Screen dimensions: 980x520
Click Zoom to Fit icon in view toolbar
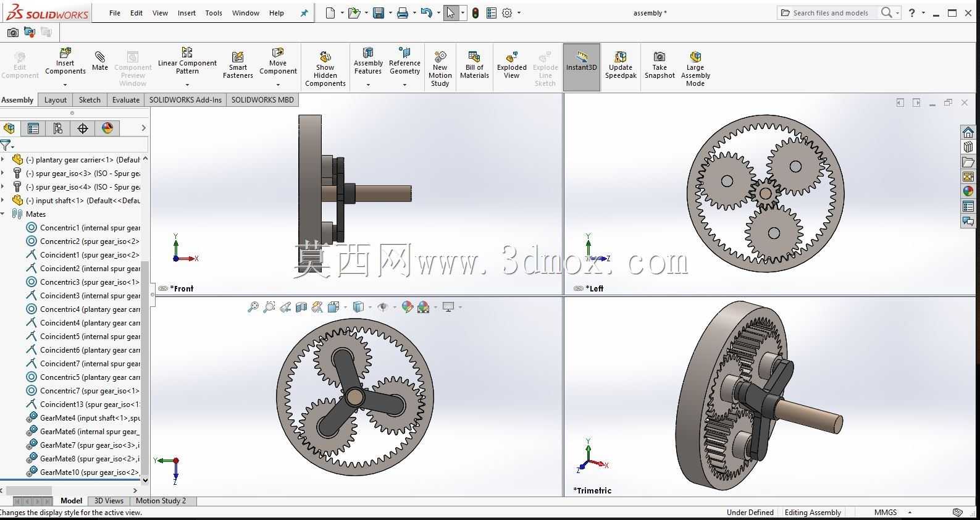[253, 307]
